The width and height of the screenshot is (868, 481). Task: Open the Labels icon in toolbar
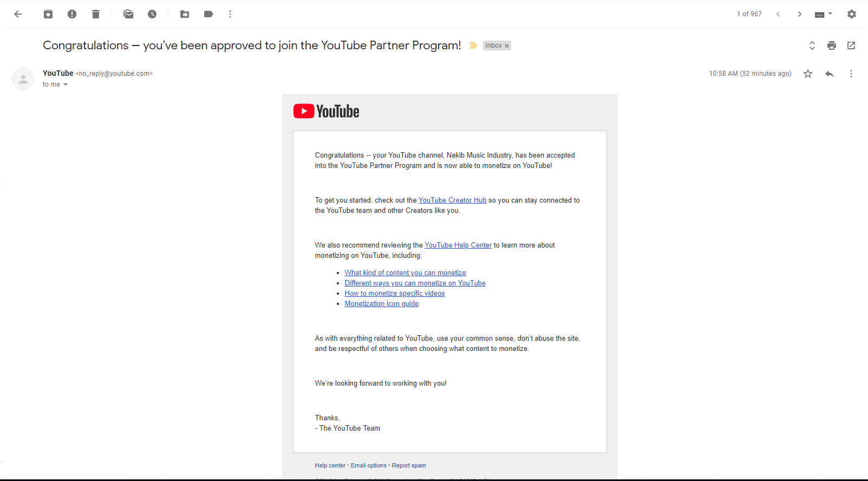[208, 14]
